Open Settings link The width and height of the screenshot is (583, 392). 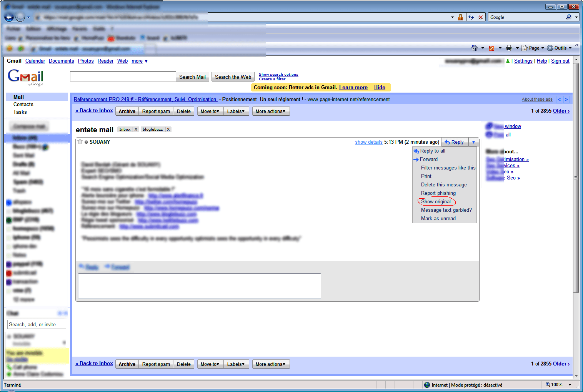click(x=523, y=61)
